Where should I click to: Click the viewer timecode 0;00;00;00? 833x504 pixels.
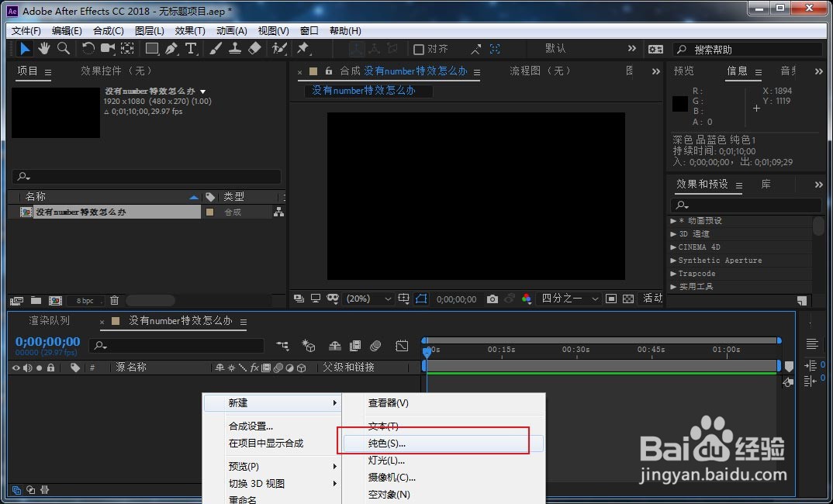pos(456,299)
